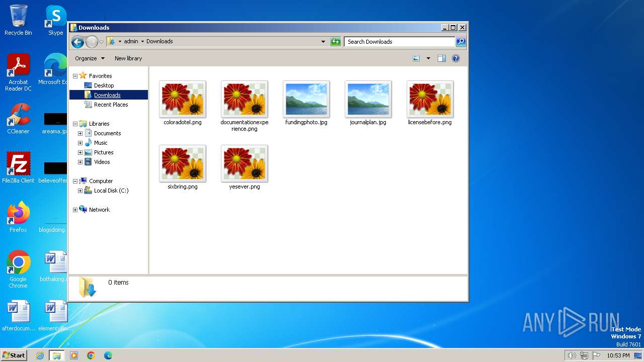The image size is (644, 362).
Task: Select Music library
Action: pyautogui.click(x=101, y=143)
